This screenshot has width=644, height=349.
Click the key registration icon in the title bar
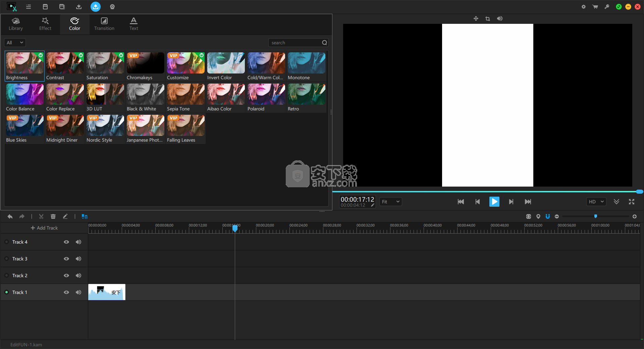click(607, 7)
